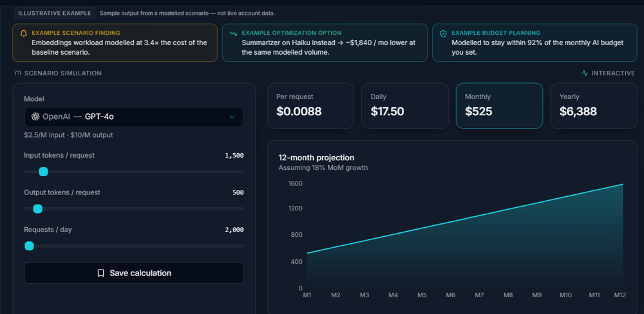
Task: Click the 1,500 input tokens value
Action: click(x=234, y=156)
